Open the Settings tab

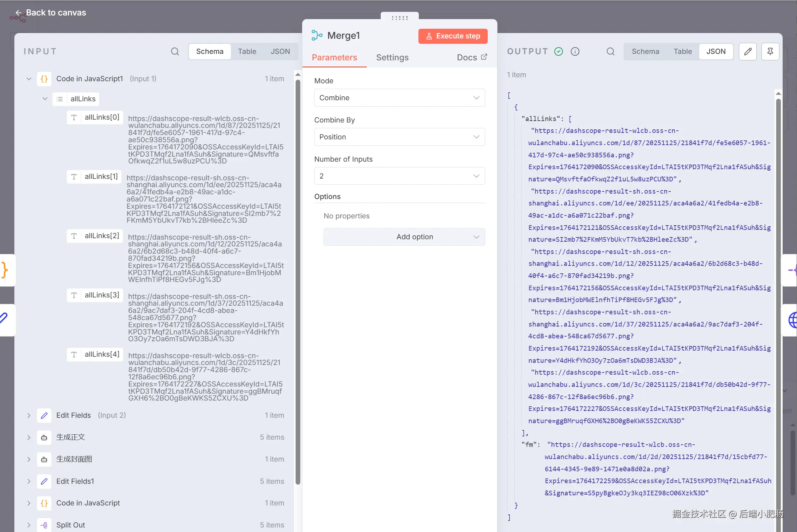392,57
